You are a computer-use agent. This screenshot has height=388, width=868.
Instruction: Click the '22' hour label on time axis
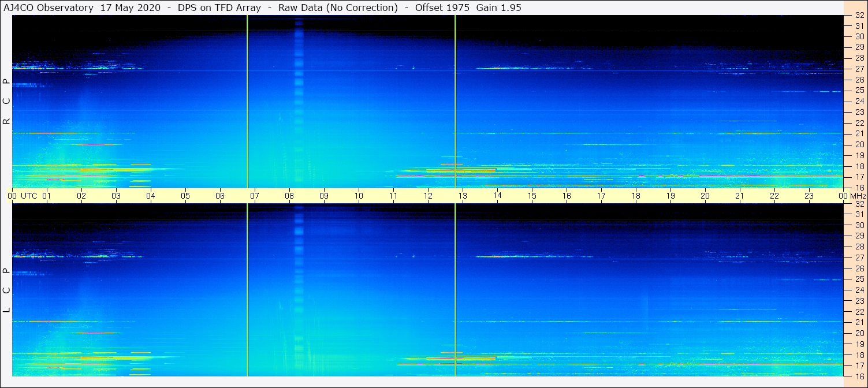pos(774,196)
